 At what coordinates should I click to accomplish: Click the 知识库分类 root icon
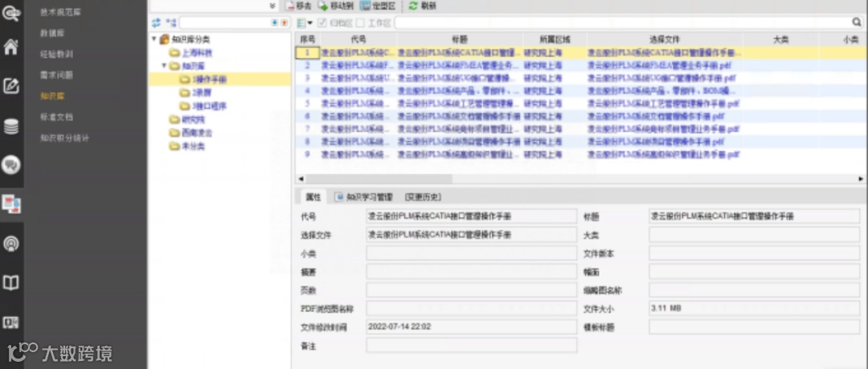(x=165, y=40)
